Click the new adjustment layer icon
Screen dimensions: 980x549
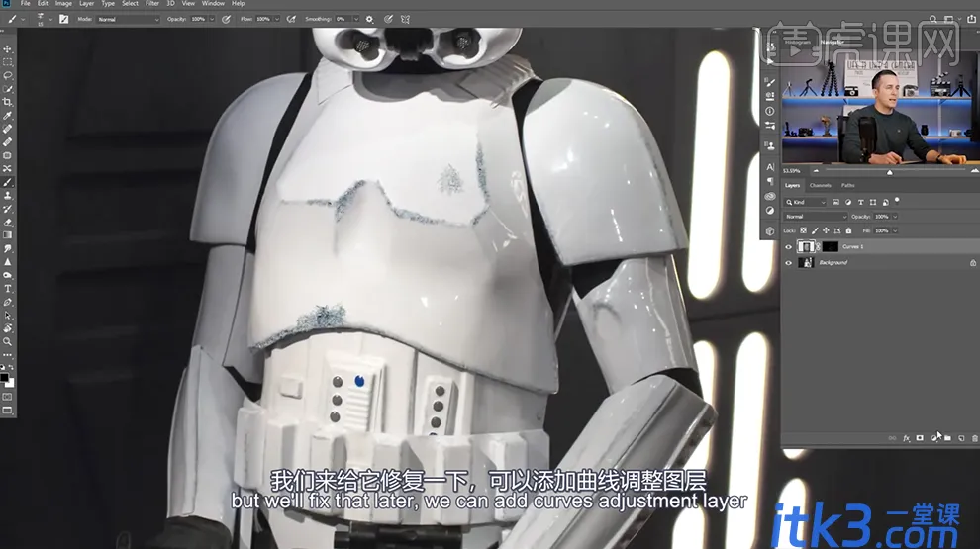coord(933,438)
